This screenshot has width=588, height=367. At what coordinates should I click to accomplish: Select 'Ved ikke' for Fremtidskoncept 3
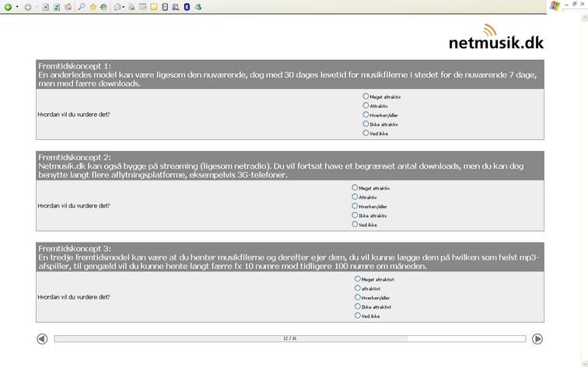click(358, 316)
